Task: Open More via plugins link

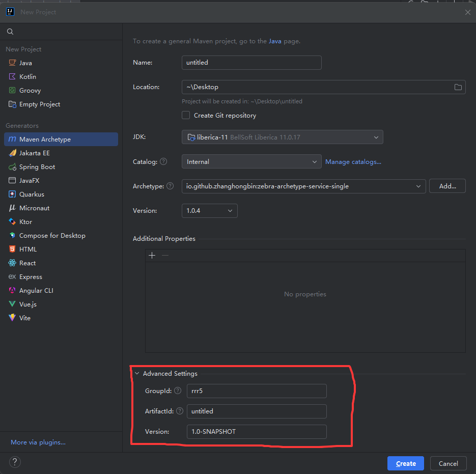Action: (38, 442)
